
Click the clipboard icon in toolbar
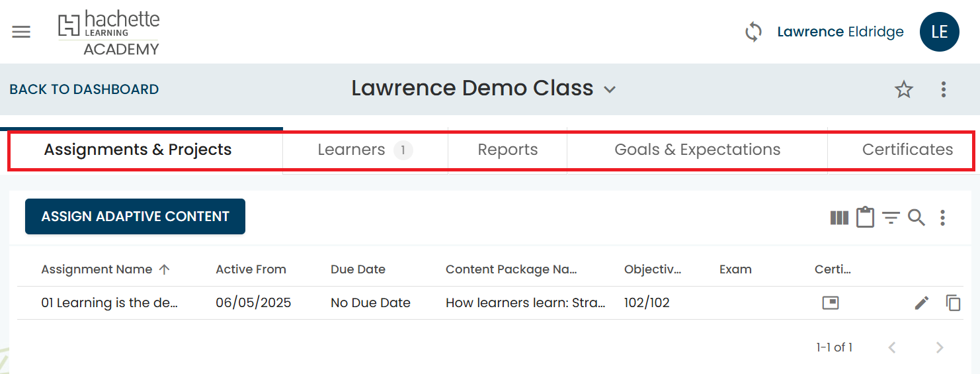tap(865, 217)
